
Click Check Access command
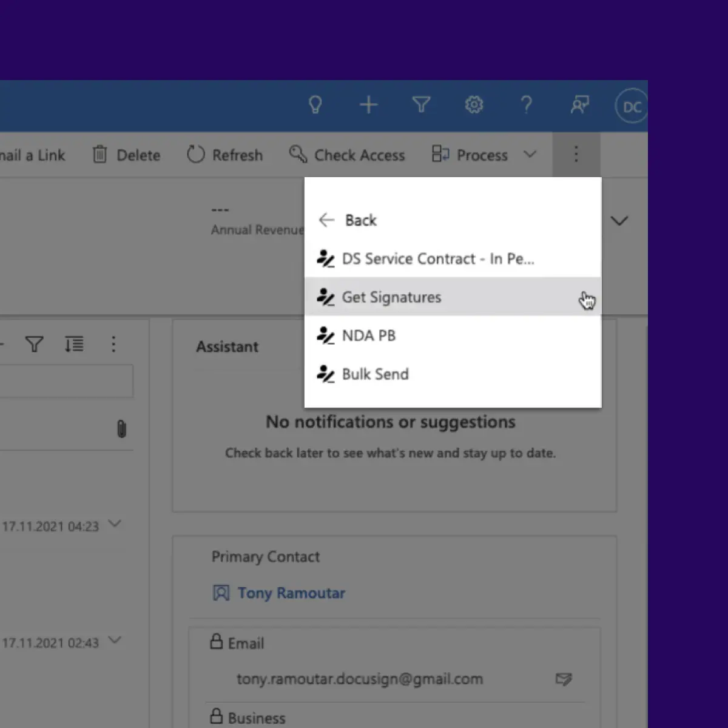pyautogui.click(x=347, y=155)
